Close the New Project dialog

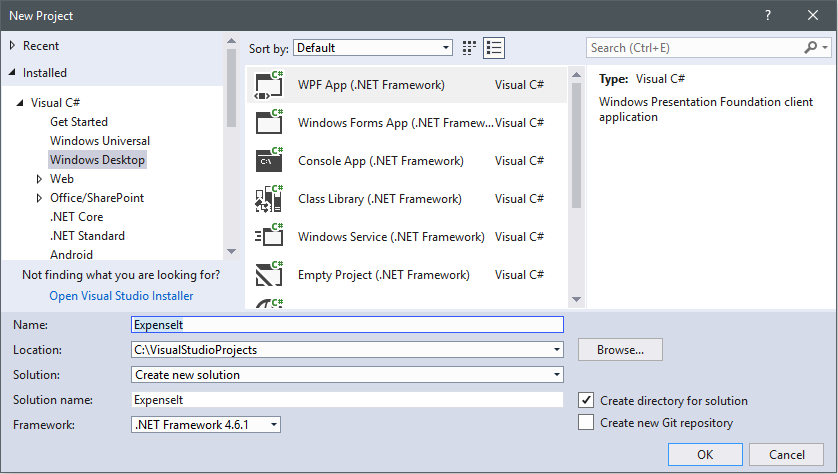click(x=813, y=15)
